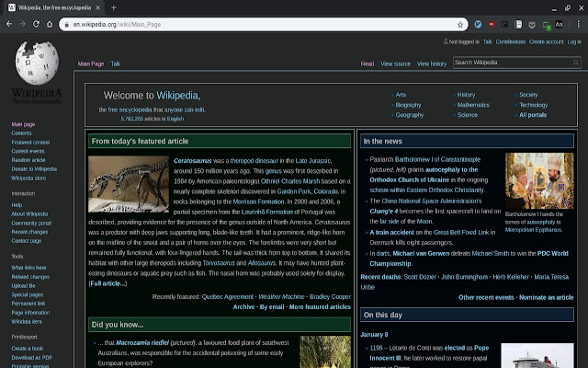Screen dimensions: 588x368
Task: Click the browser forward arrow
Action: coord(22,24)
